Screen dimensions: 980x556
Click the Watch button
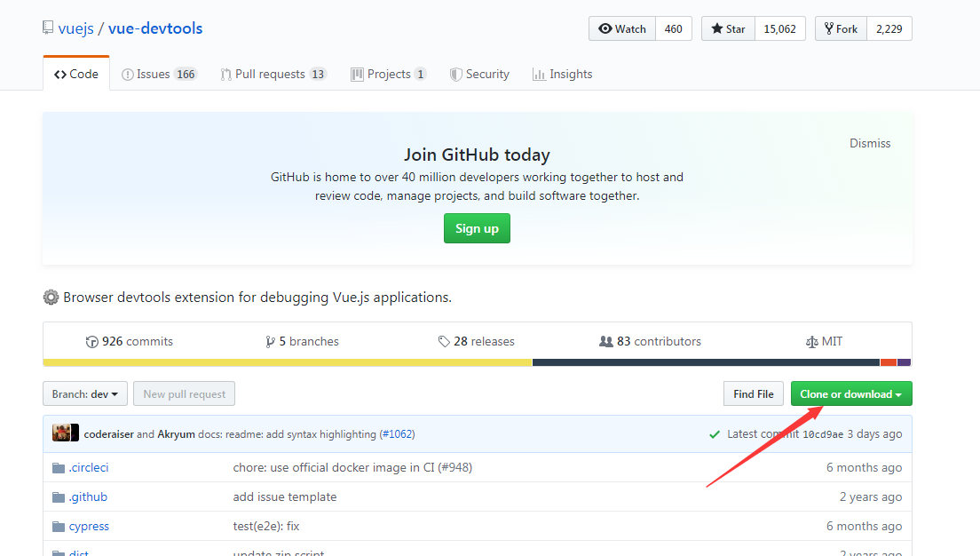pyautogui.click(x=622, y=28)
